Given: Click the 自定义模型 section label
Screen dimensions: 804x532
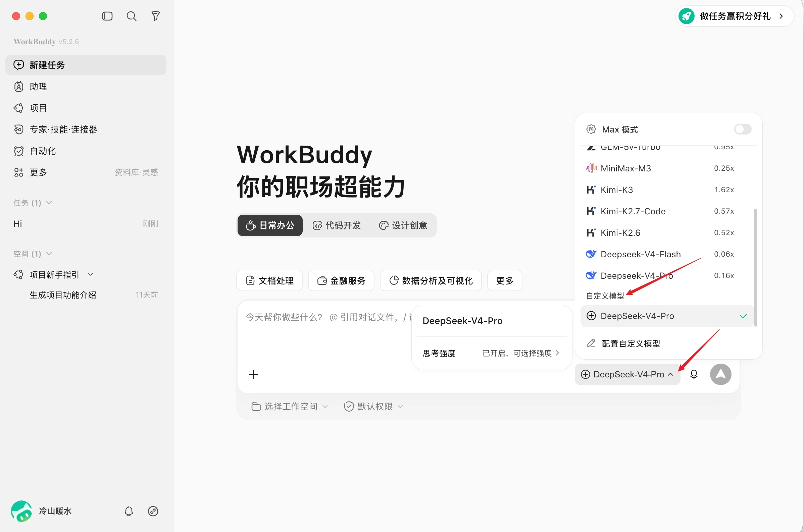Looking at the screenshot, I should click(605, 296).
